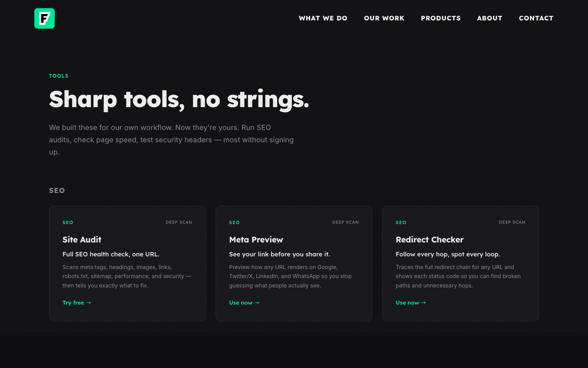Click Use now under Redirect Checker

[x=410, y=303]
